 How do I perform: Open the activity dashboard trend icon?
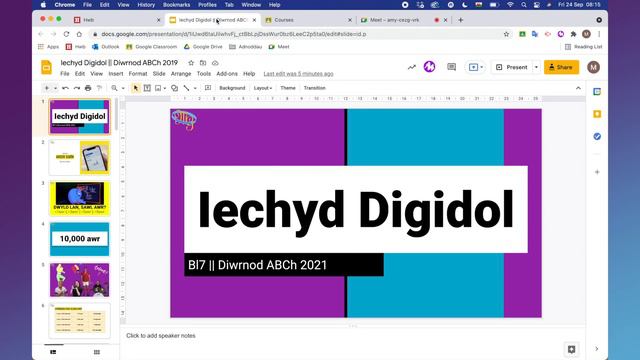click(x=411, y=67)
